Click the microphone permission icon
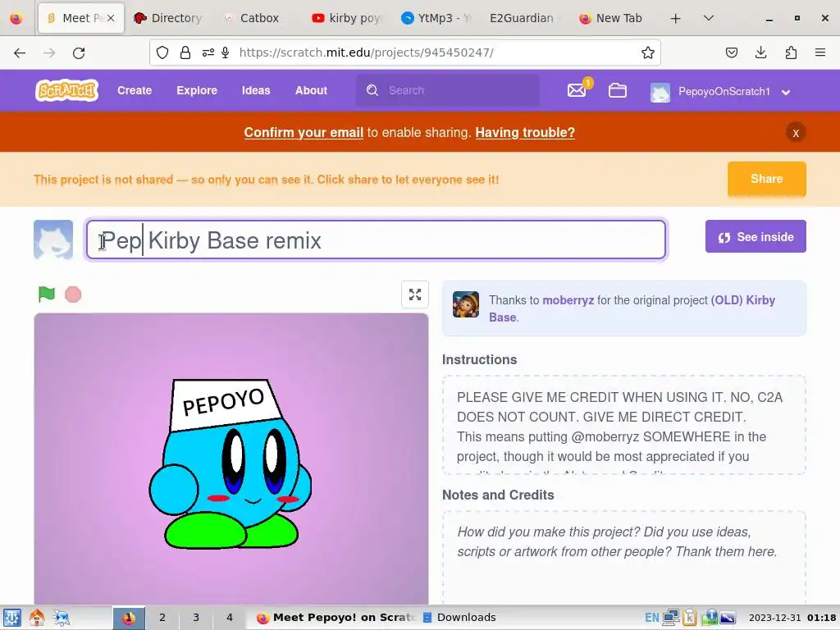Screen dimensions: 840x630 coord(226,52)
